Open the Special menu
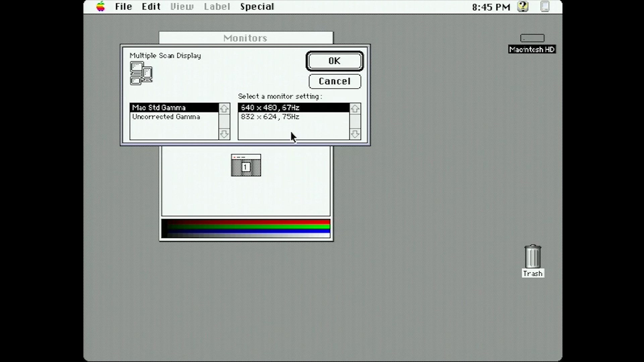The image size is (644, 362). click(x=257, y=6)
